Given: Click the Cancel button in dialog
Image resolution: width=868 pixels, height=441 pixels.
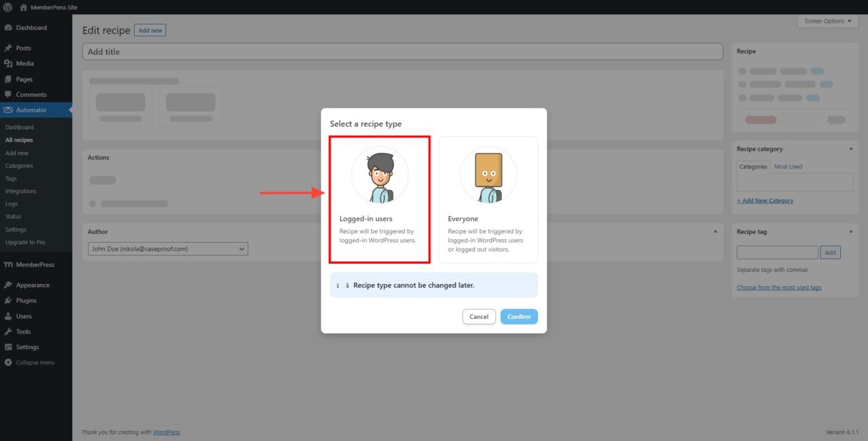Looking at the screenshot, I should pos(479,316).
